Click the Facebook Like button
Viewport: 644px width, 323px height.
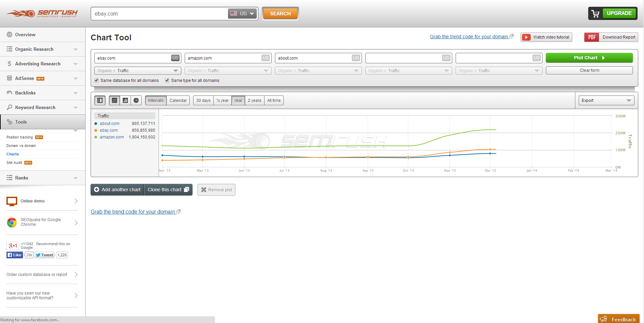pos(15,255)
